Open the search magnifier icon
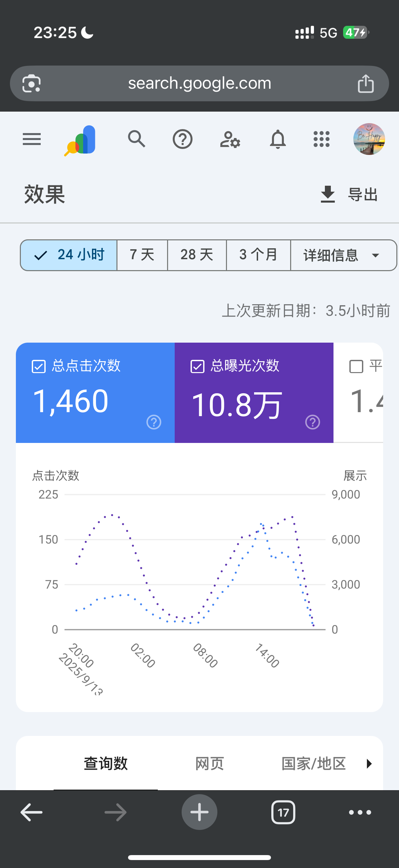The height and width of the screenshot is (868, 399). coord(137,139)
